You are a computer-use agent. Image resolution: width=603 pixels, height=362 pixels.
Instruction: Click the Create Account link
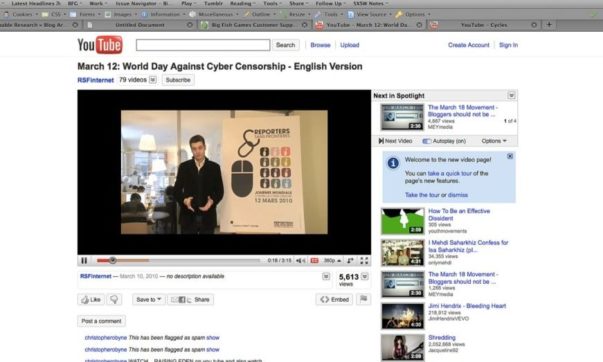(468, 45)
